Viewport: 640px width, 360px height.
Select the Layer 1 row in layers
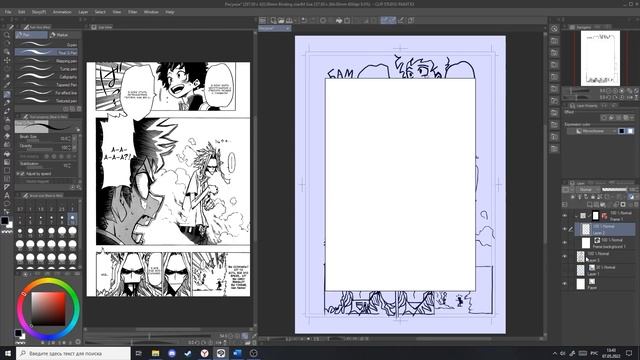(606, 270)
